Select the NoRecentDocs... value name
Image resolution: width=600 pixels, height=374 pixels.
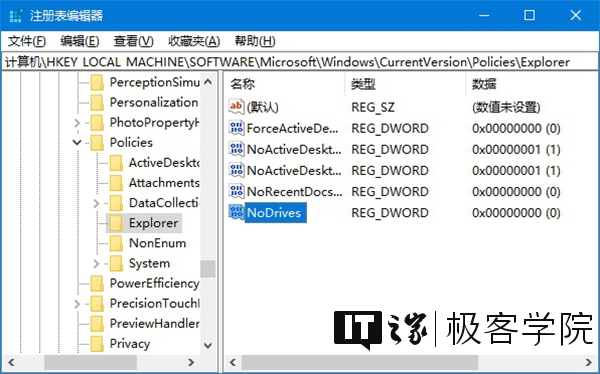click(294, 191)
